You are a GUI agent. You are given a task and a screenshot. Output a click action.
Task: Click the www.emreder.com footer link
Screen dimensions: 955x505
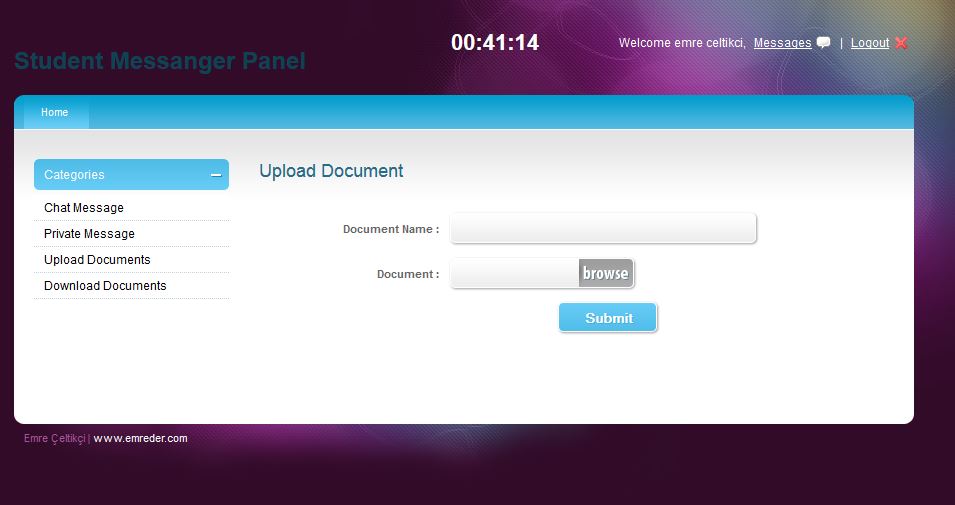(140, 438)
